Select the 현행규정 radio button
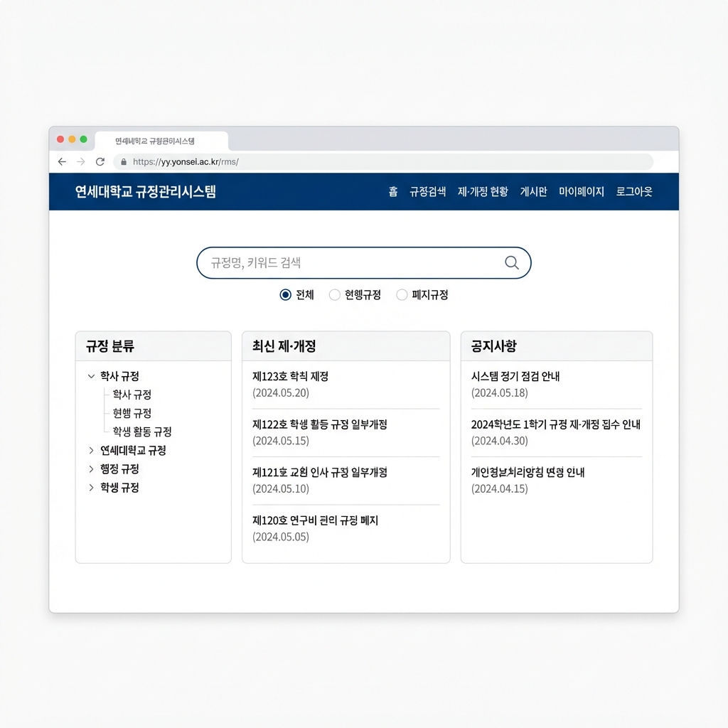The width and height of the screenshot is (728, 728). [334, 294]
